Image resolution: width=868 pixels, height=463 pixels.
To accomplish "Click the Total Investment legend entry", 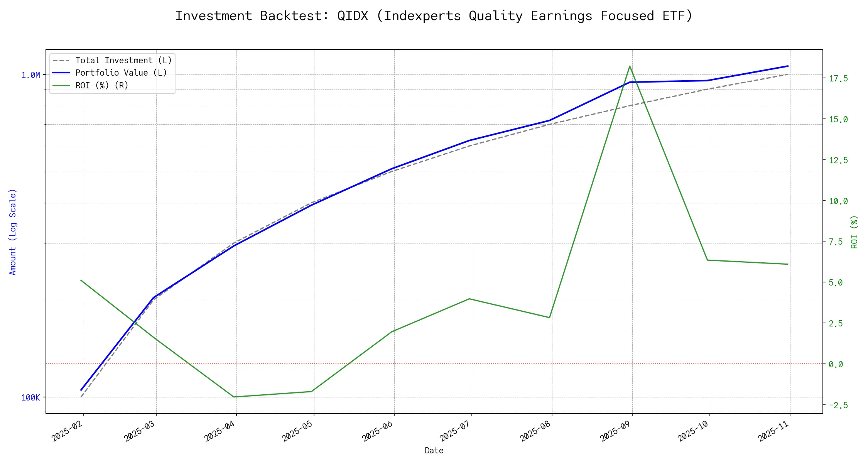I will point(123,61).
